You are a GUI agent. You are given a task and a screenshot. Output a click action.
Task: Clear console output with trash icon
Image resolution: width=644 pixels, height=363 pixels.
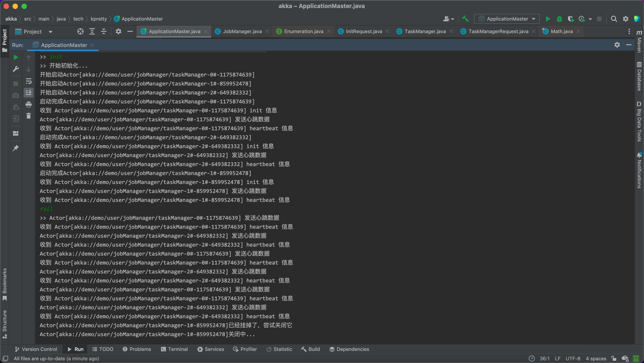coord(28,115)
